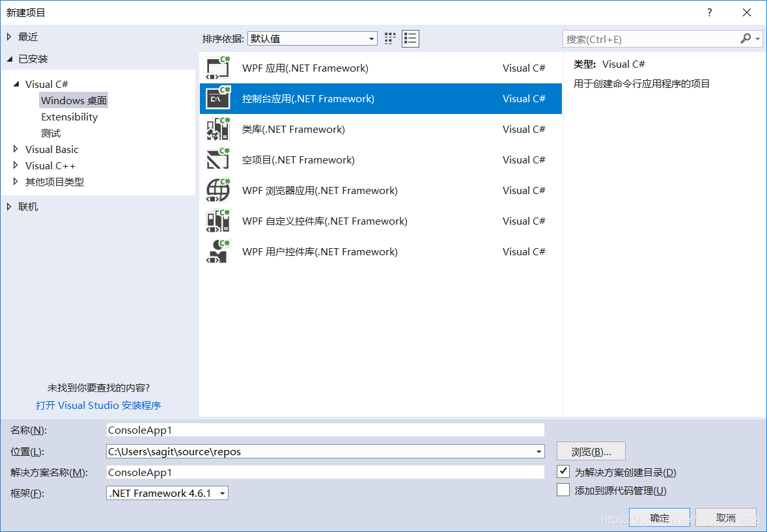Enable 添加到源代码管理 checkbox
The image size is (767, 532).
coord(563,490)
